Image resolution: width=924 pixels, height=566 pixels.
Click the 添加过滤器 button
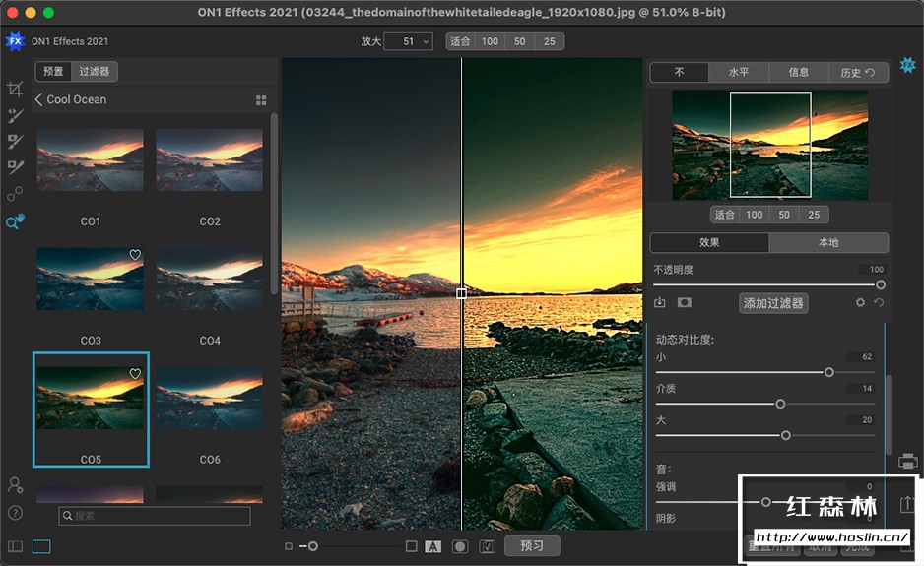[773, 303]
